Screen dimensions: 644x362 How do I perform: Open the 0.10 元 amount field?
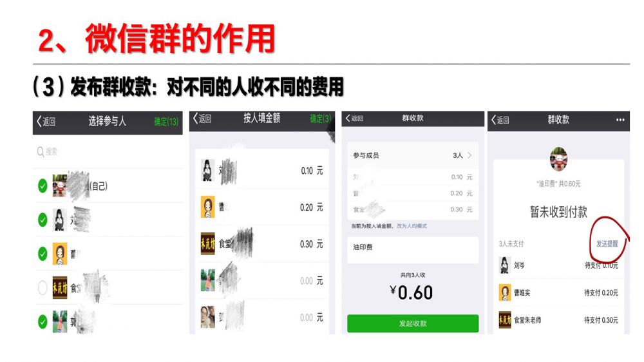(x=312, y=171)
